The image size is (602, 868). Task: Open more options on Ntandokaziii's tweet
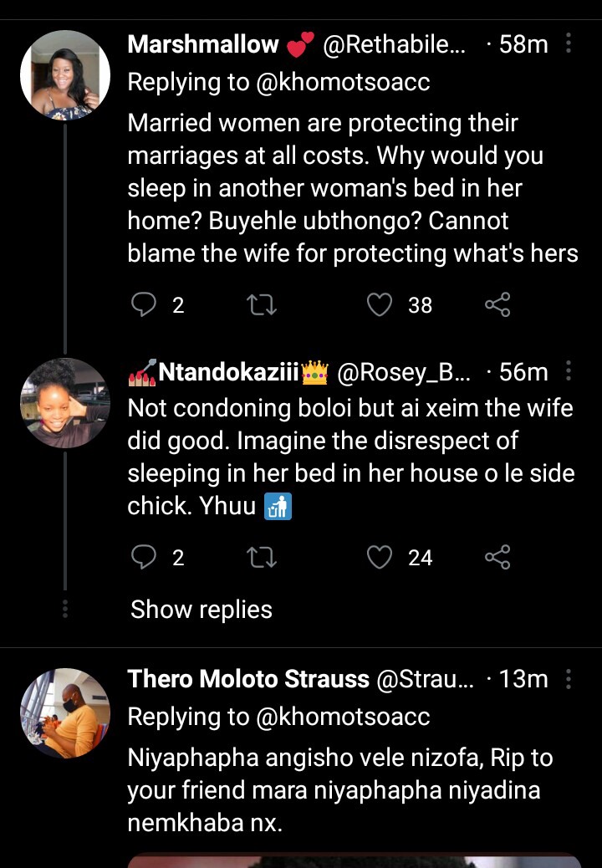coord(569,372)
